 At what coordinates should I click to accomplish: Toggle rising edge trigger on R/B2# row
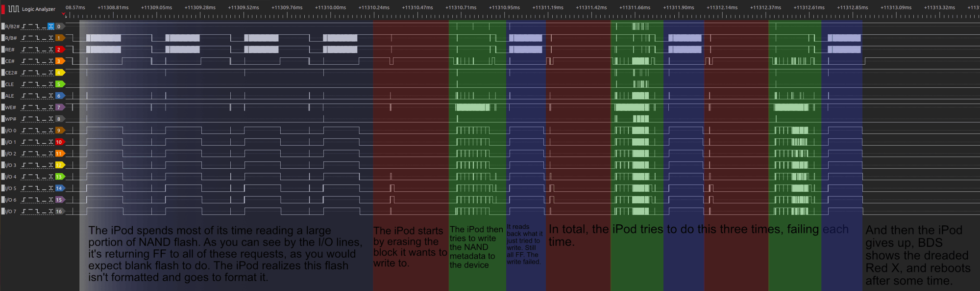(24, 26)
